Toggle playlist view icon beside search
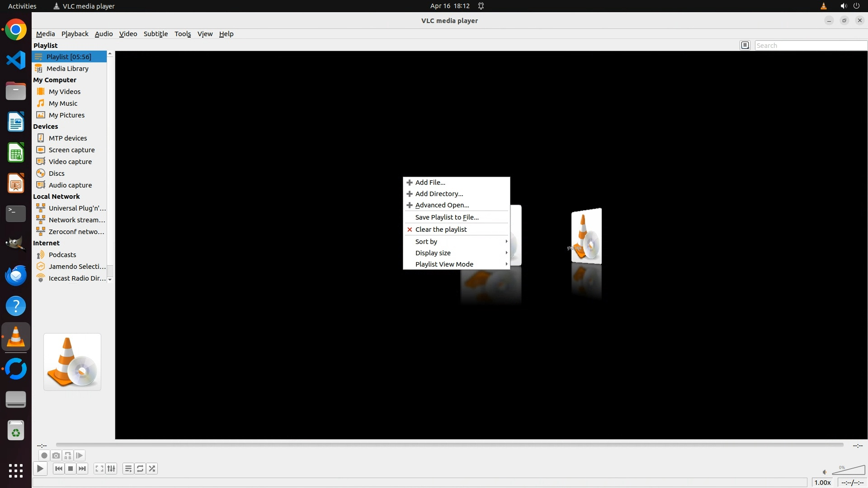The width and height of the screenshot is (868, 488). click(745, 45)
